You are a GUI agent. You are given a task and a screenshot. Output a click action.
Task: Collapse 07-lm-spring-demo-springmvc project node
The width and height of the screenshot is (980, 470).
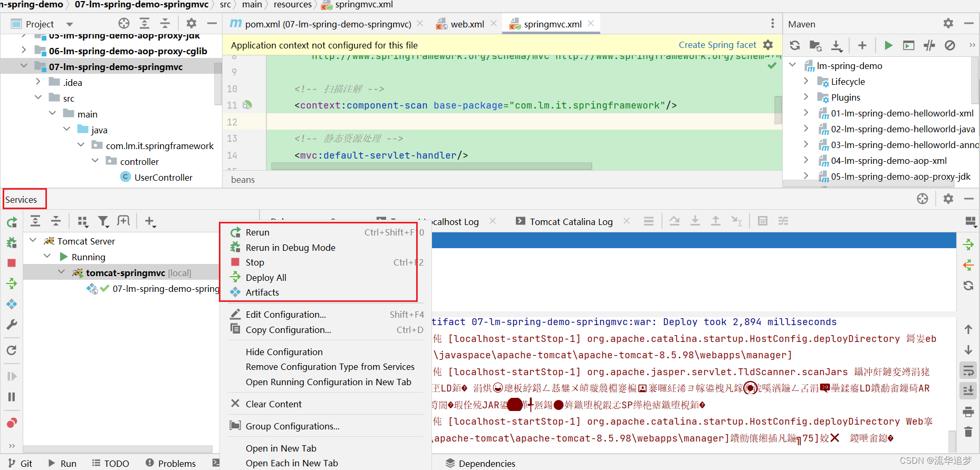pyautogui.click(x=24, y=66)
